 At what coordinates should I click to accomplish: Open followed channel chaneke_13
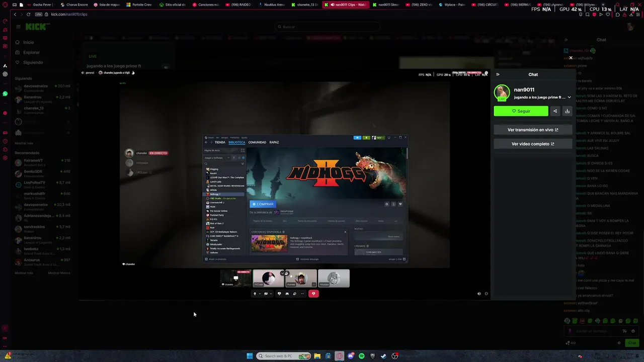tap(43, 110)
